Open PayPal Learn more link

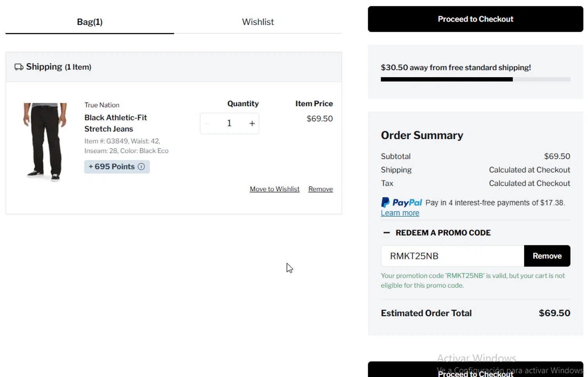click(400, 213)
